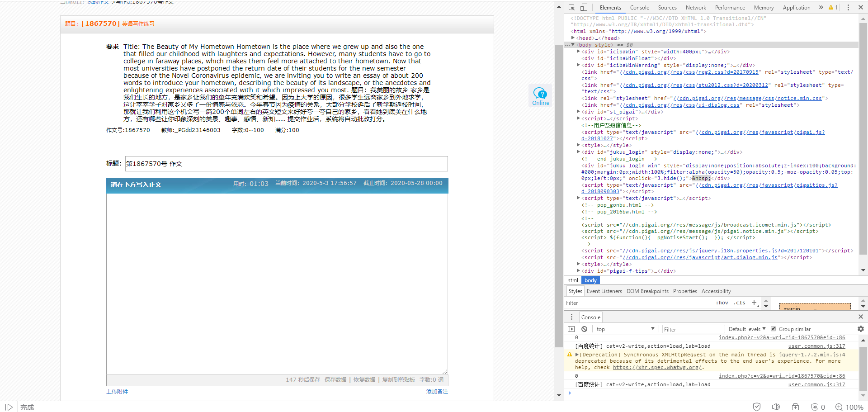Add a new style rule with the plus icon
The width and height of the screenshot is (868, 412).
click(754, 303)
